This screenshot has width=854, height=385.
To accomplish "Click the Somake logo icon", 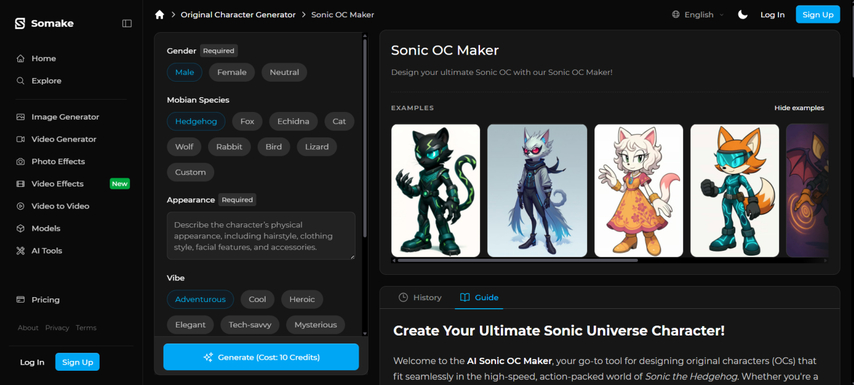I will pyautogui.click(x=20, y=23).
